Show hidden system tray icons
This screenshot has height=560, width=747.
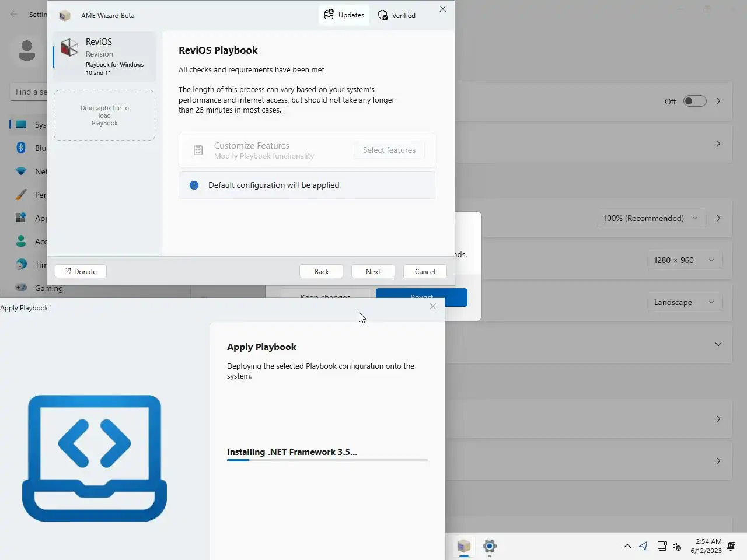(627, 546)
